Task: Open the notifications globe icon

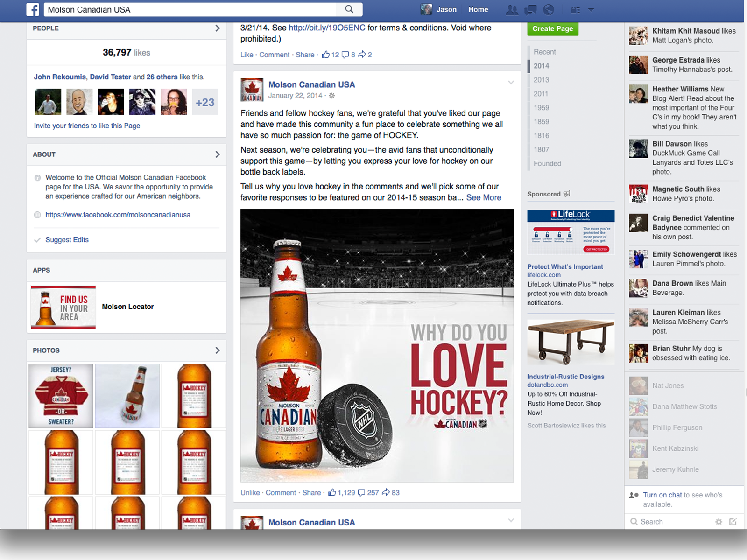Action: (x=549, y=10)
